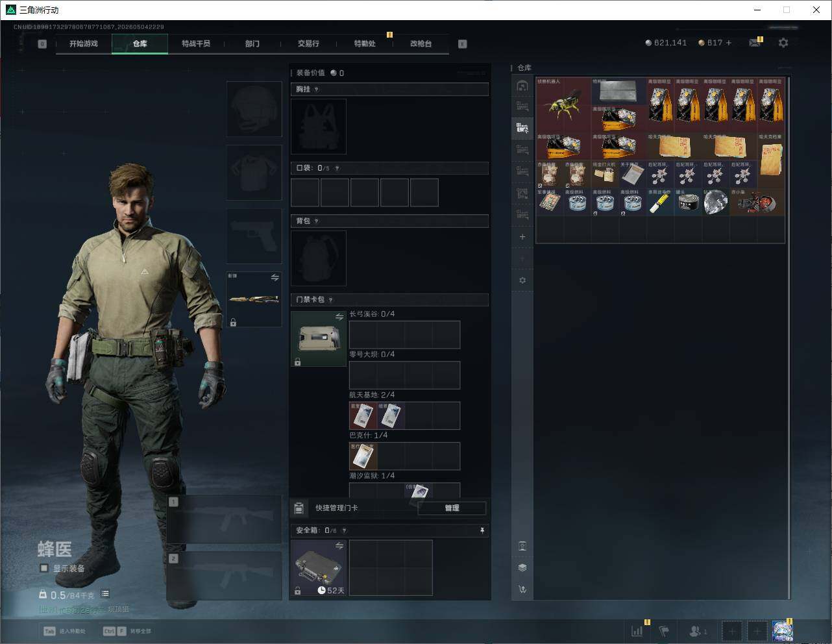Select the access card case thumbnail
The width and height of the screenshot is (832, 644).
pyautogui.click(x=319, y=339)
